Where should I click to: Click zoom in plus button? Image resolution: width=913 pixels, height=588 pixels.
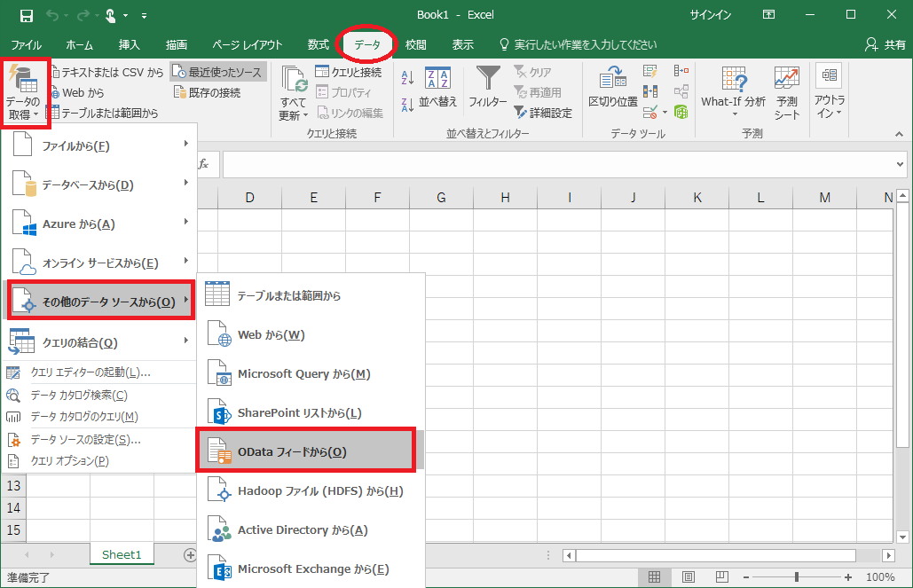848,577
